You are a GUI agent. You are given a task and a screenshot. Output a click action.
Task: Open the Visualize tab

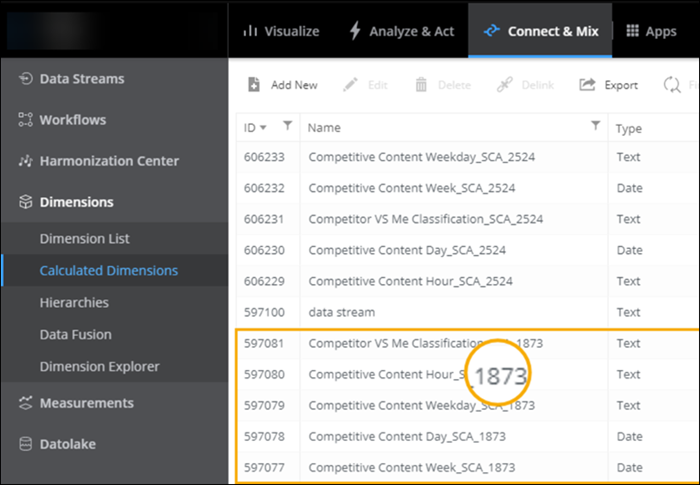tap(281, 31)
